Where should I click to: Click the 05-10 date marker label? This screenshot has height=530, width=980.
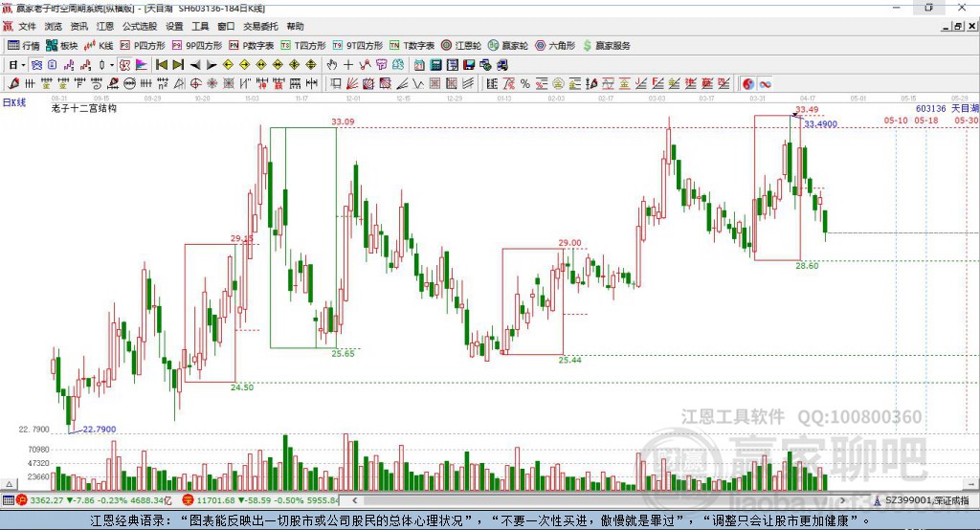[896, 120]
